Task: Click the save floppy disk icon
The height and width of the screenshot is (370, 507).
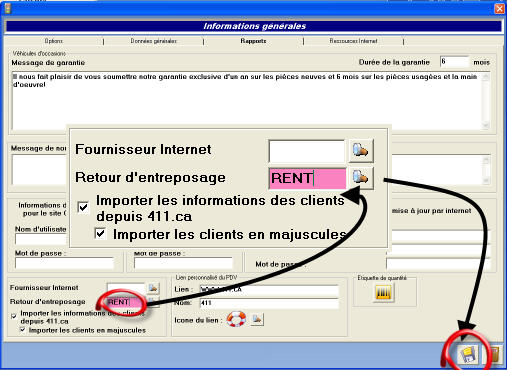Action: click(468, 355)
